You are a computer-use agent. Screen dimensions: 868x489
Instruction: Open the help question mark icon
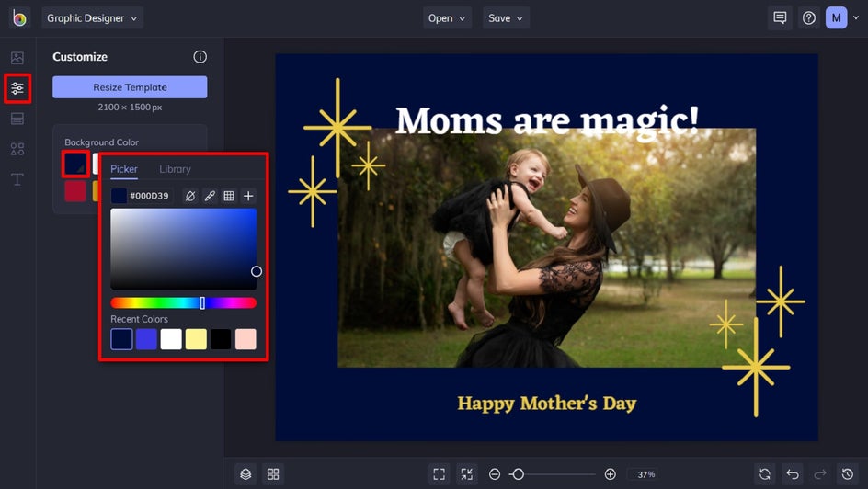pos(809,17)
